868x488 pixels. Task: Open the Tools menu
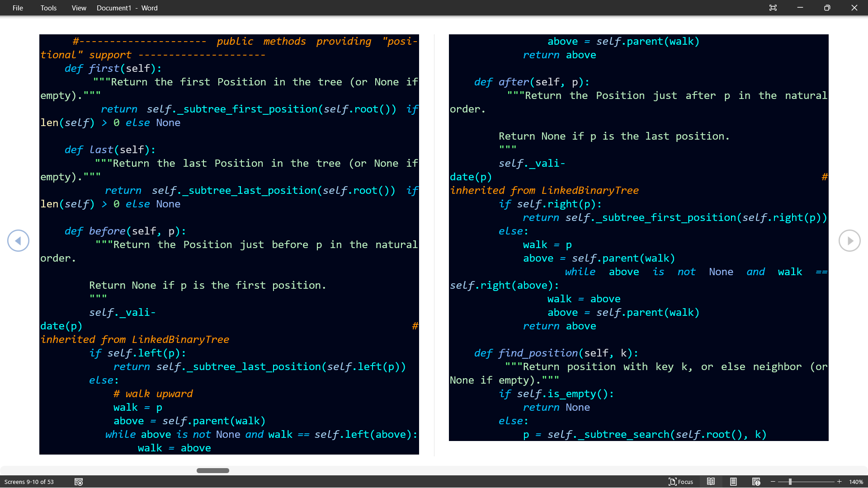pyautogui.click(x=48, y=8)
